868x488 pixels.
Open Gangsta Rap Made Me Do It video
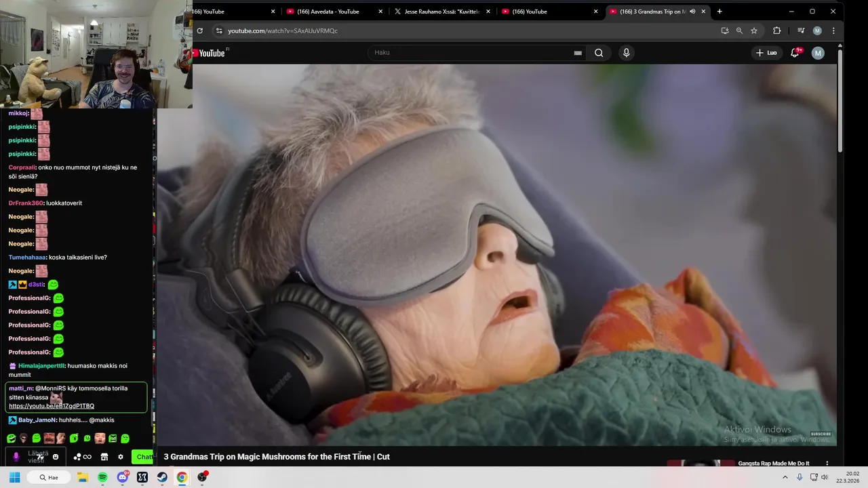pos(774,464)
